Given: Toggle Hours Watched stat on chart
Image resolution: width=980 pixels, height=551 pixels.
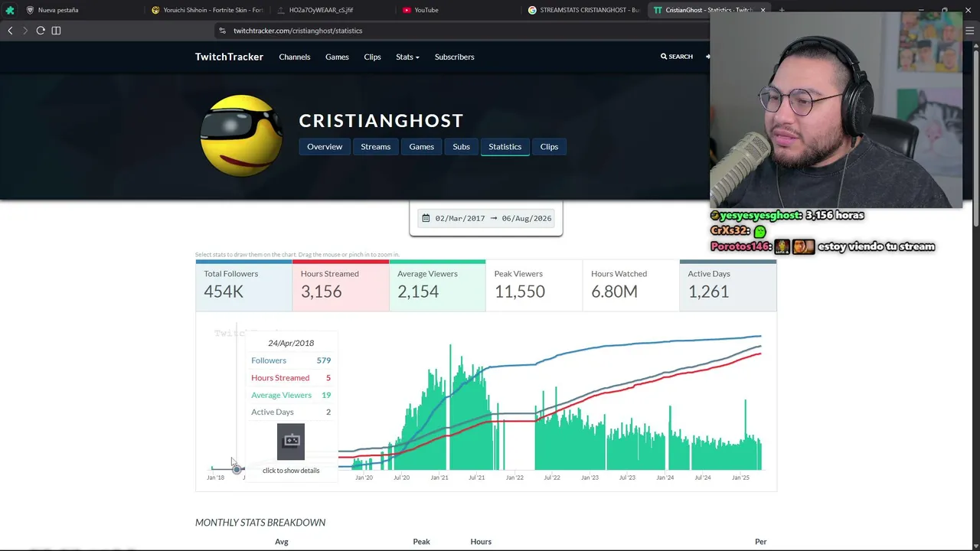Looking at the screenshot, I should click(x=631, y=285).
